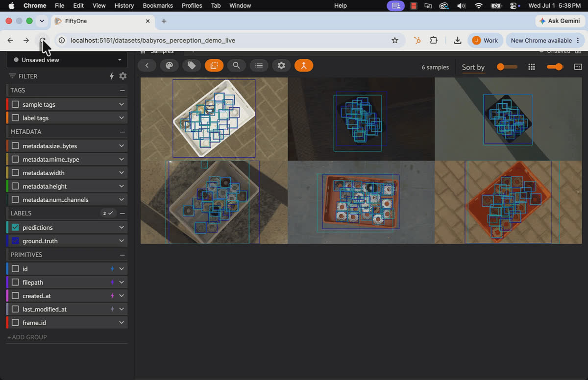Screen dimensions: 588x380
Task: Check the frame_id checkbox
Action: [x=16, y=323]
